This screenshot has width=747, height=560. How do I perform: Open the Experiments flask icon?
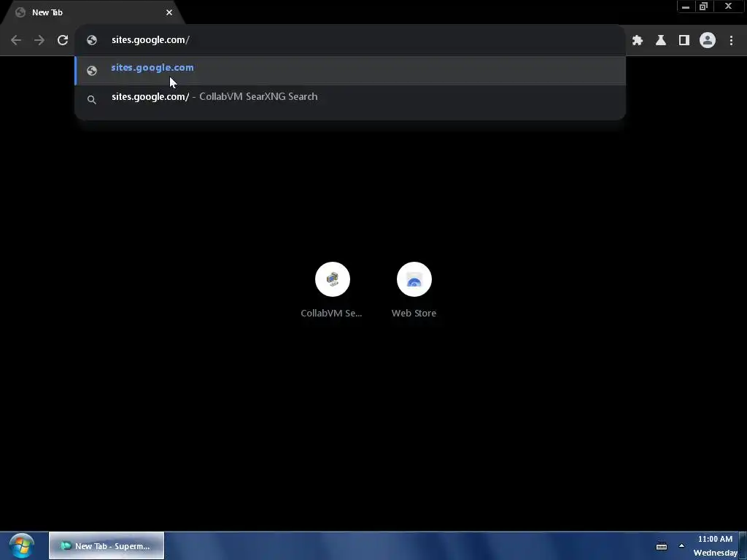pos(661,40)
